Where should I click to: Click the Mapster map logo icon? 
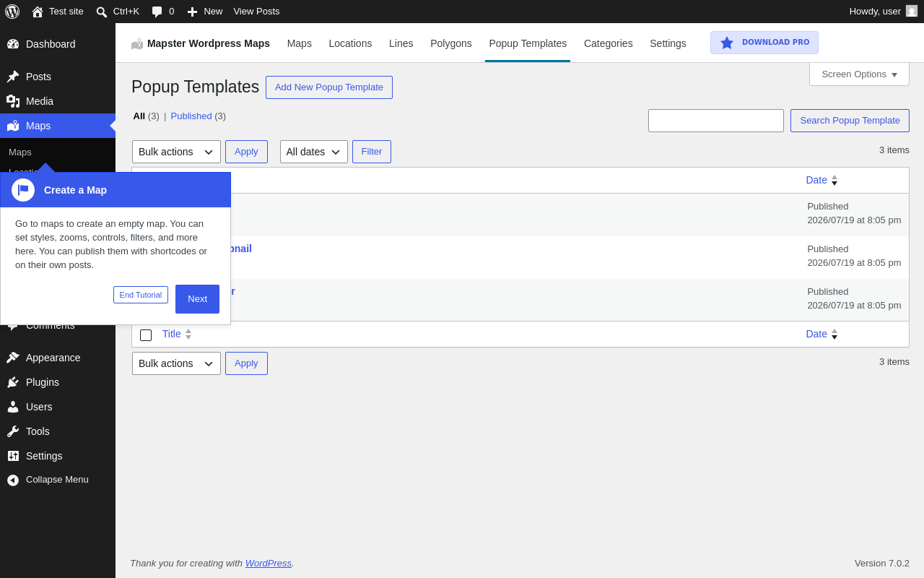[x=137, y=44]
